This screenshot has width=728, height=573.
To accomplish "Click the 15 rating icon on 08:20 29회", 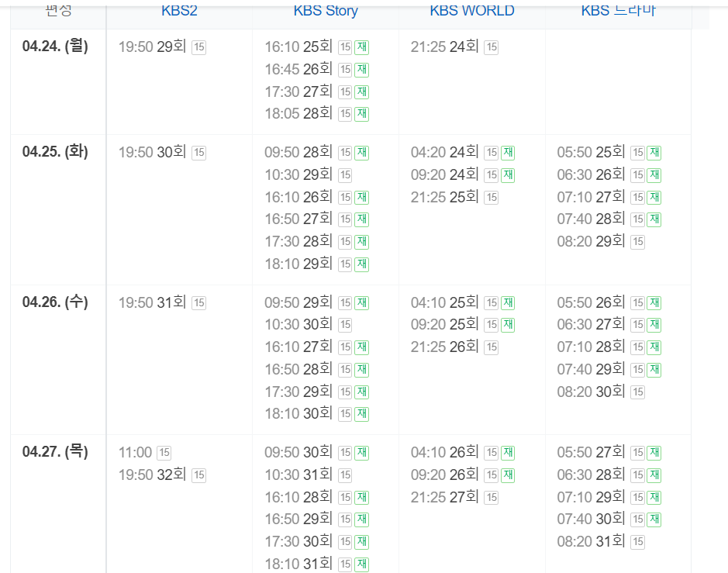I will [x=637, y=242].
